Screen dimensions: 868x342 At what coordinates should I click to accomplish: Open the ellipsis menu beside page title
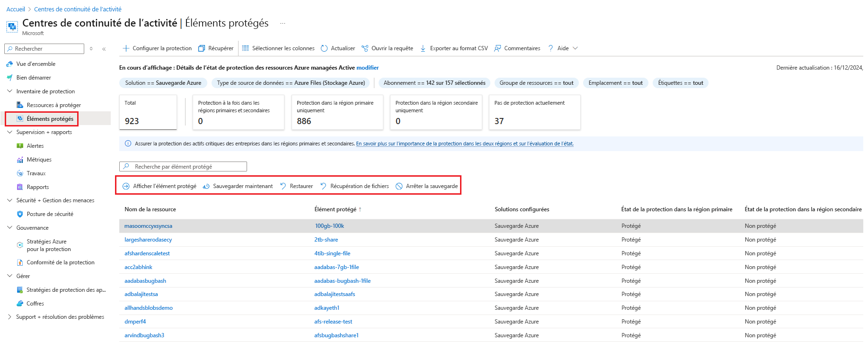coord(283,23)
